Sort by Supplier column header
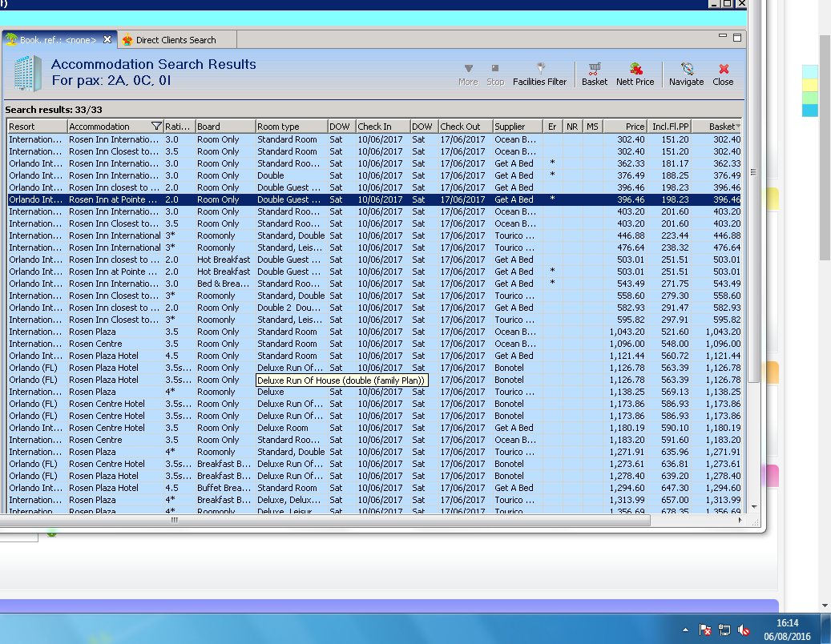831x644 pixels. point(516,127)
